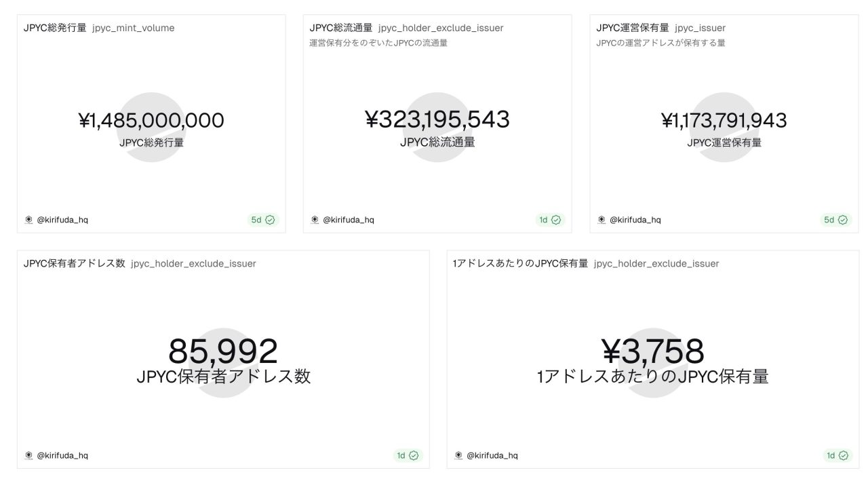Click the avatar icon in JPYC運営保有量 panel footer
Screen dimensions: 868x479
coord(601,220)
